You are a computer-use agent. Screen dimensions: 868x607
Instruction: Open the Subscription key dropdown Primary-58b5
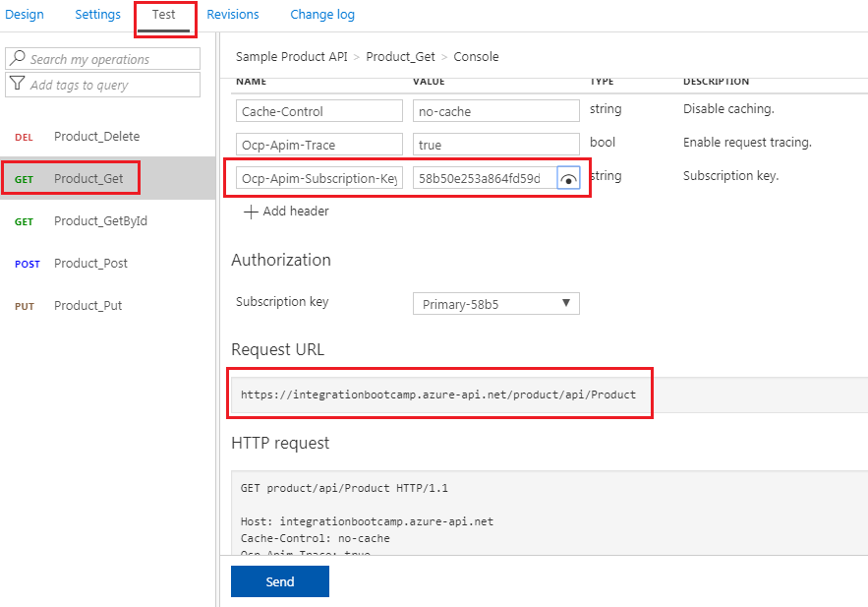tap(496, 303)
